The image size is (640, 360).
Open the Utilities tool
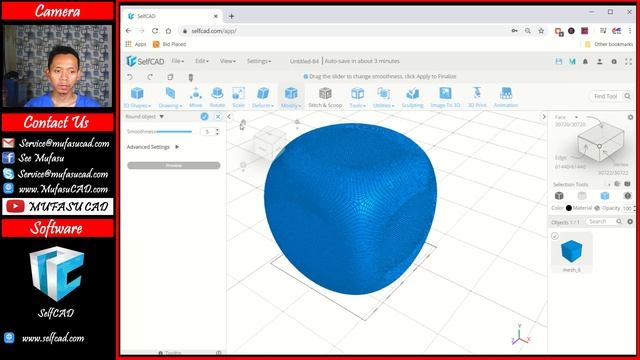click(384, 97)
